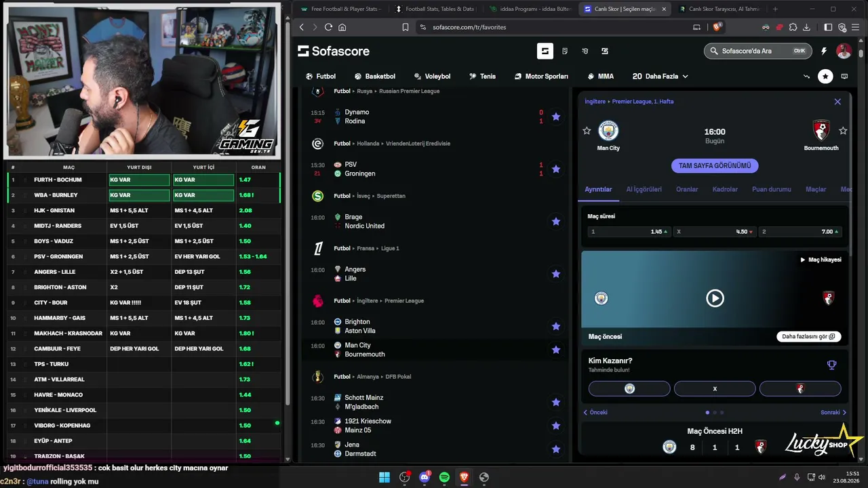Image resolution: width=868 pixels, height=488 pixels.
Task: Switch to the Maçlar tab
Action: (x=816, y=189)
